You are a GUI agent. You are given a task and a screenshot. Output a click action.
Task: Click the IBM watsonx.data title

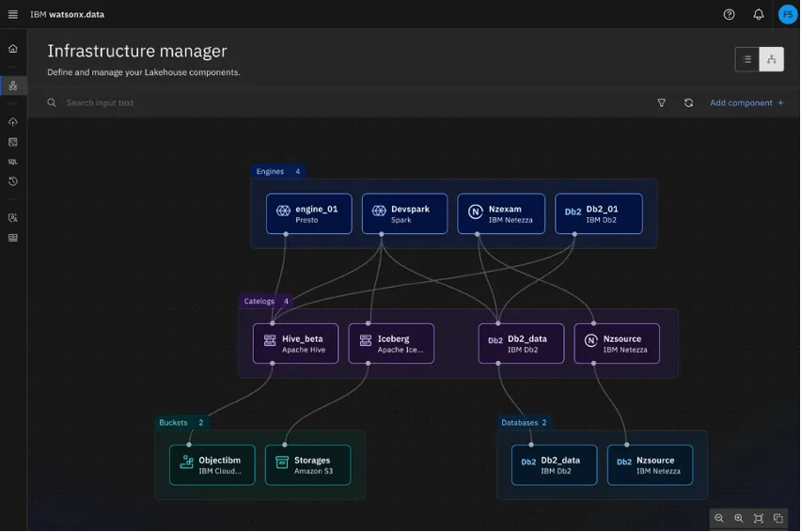67,14
